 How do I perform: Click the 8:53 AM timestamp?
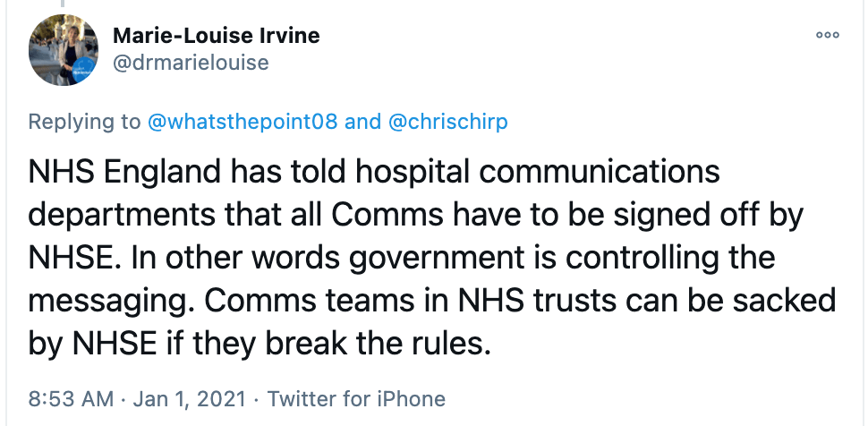(x=71, y=397)
